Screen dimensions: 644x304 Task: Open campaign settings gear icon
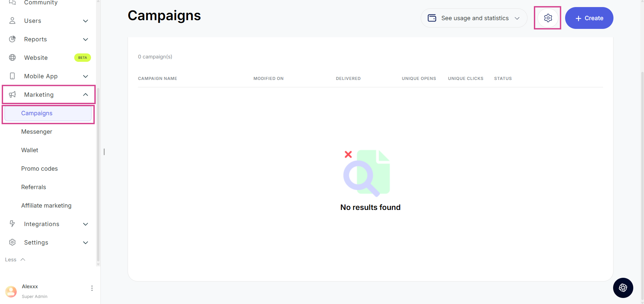(548, 18)
